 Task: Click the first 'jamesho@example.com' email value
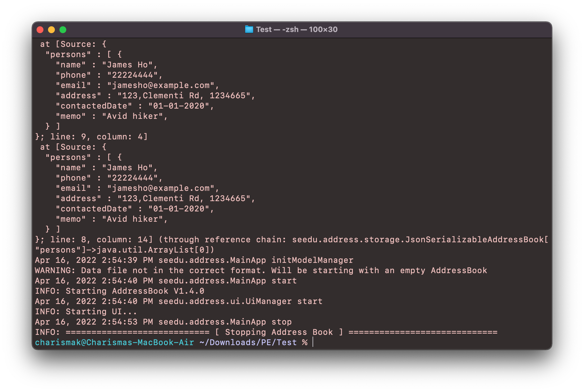click(161, 85)
